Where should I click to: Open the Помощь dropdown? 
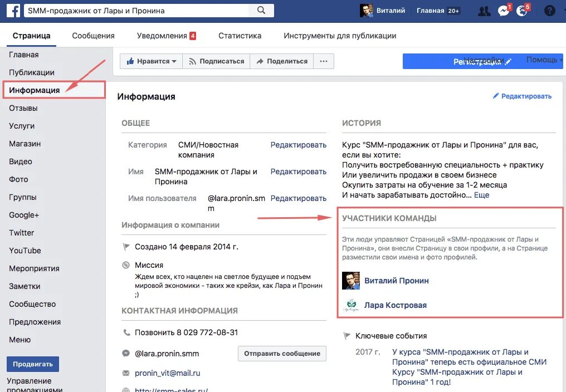pos(544,60)
